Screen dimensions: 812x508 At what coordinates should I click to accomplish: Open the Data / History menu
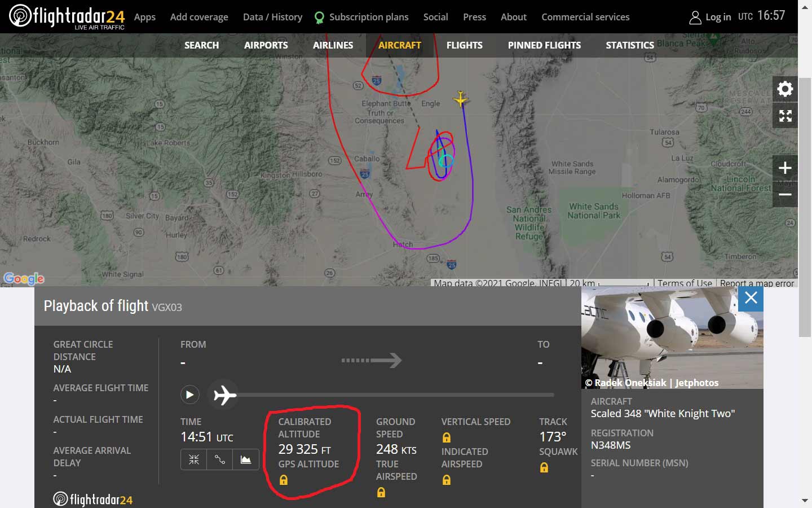[272, 17]
